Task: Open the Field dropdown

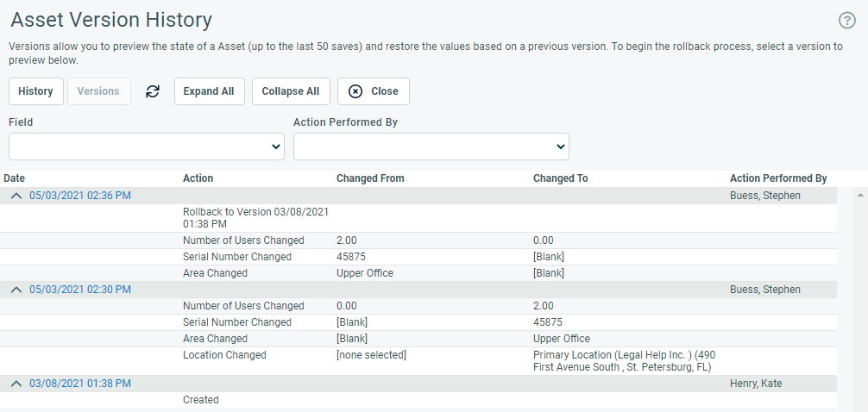Action: pos(147,147)
